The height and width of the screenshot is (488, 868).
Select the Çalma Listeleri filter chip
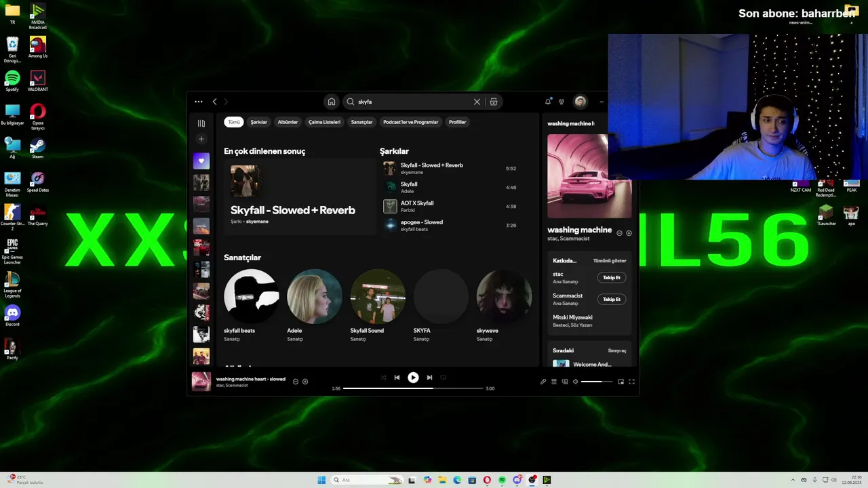324,122
